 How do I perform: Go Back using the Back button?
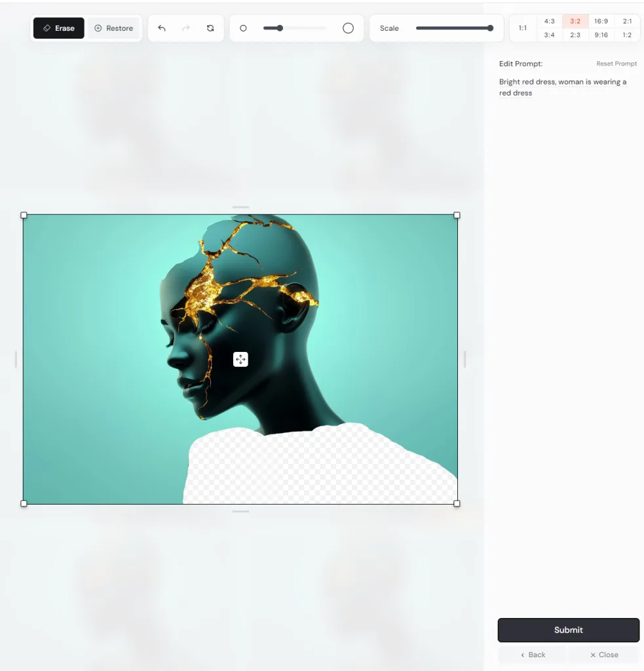tap(533, 655)
